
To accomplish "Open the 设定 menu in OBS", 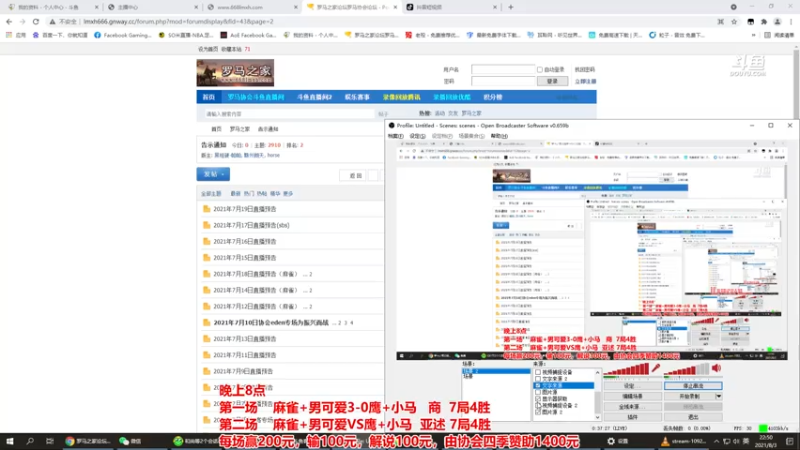I will [x=417, y=136].
